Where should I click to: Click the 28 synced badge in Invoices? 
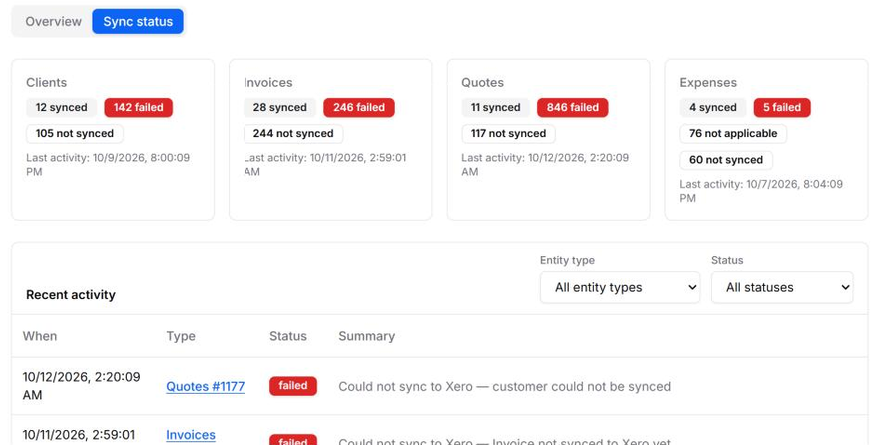pos(279,107)
